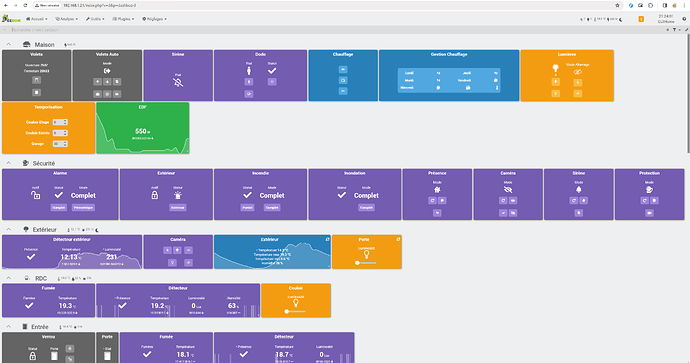Click the Complet button in Inondation tile
The height and width of the screenshot is (363, 690).
pos(366,207)
